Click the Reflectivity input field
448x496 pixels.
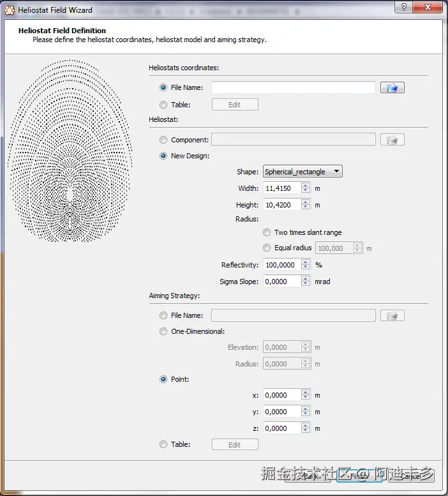(282, 265)
